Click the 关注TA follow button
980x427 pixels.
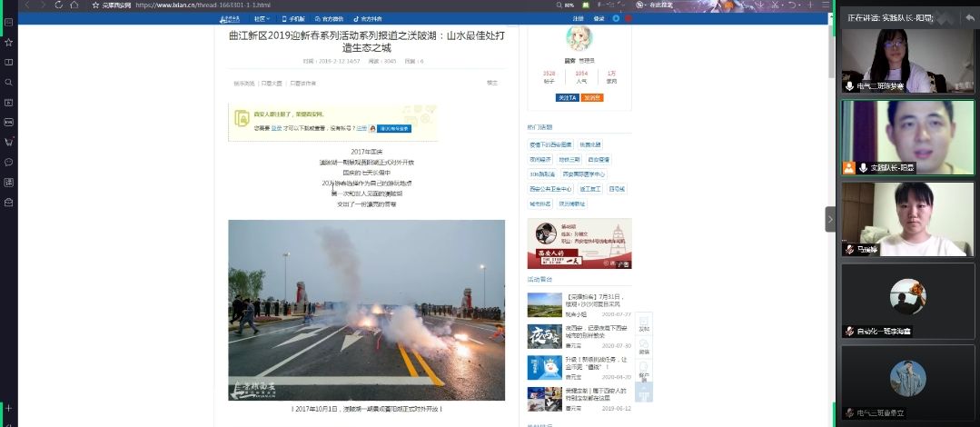point(567,98)
